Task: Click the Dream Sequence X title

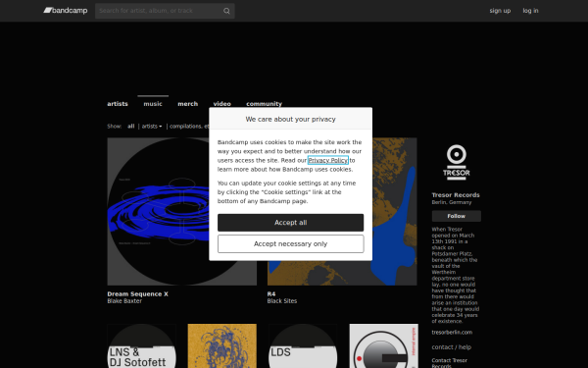Action: [x=137, y=294]
